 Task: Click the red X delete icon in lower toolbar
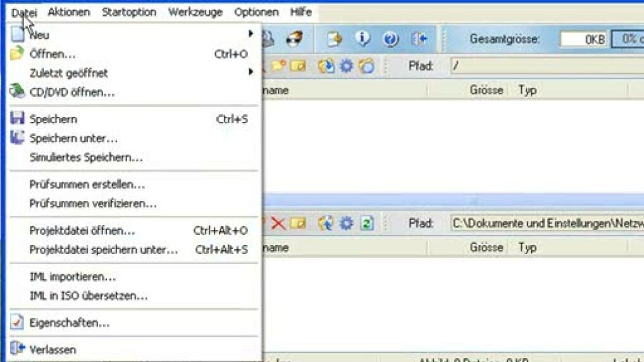pos(278,223)
